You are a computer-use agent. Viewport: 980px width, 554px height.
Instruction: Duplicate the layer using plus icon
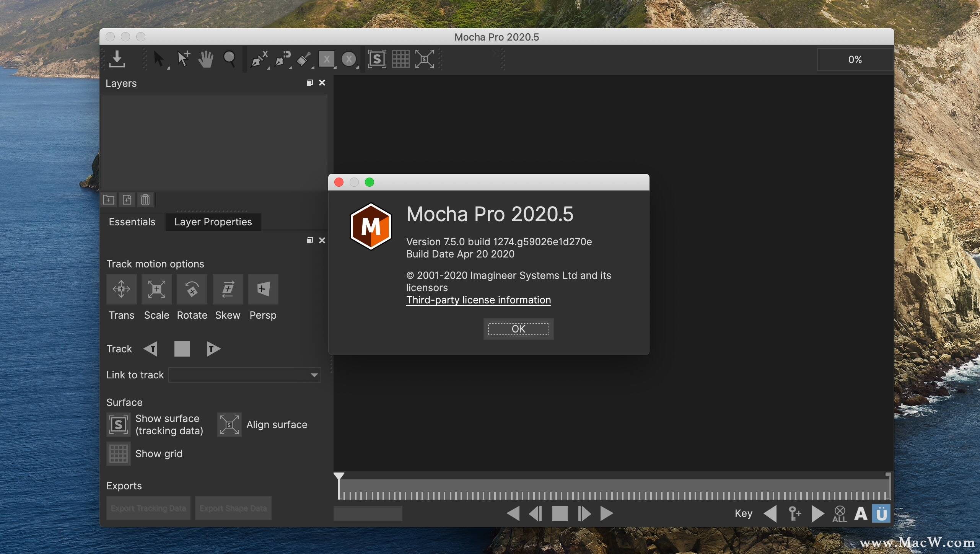click(127, 200)
